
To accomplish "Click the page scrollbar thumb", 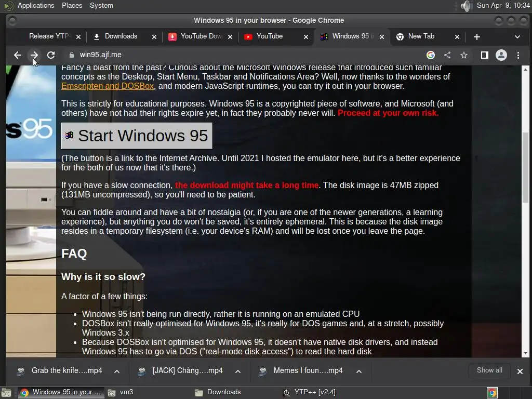I will point(526,168).
